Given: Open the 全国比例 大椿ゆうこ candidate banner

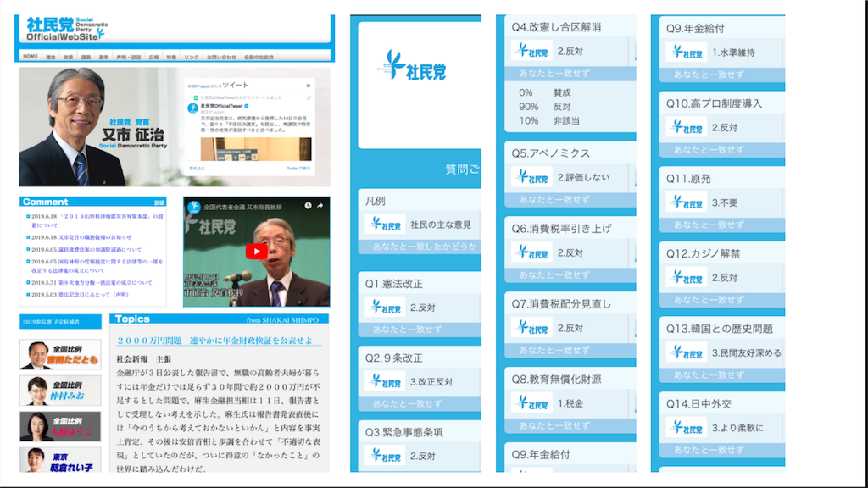Looking at the screenshot, I should (x=60, y=426).
